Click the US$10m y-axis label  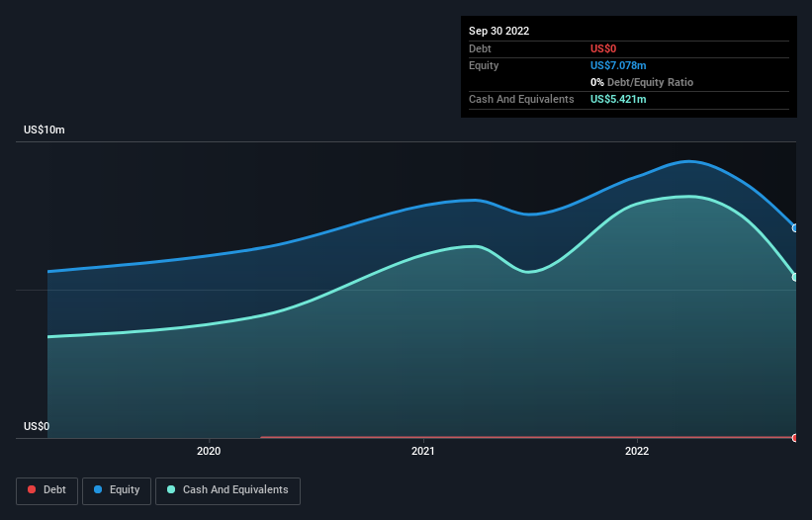(45, 130)
